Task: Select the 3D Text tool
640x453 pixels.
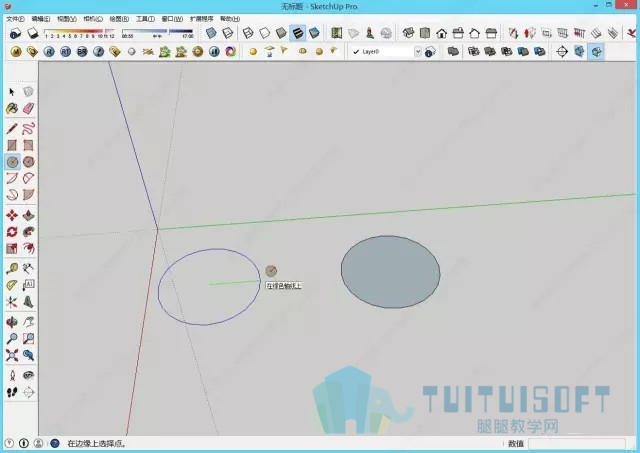Action: pyautogui.click(x=28, y=302)
